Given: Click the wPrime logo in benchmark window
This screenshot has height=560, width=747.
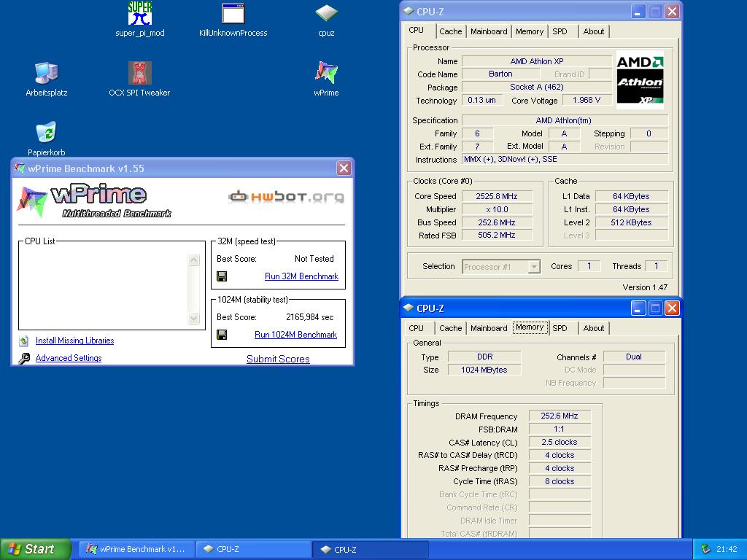Looking at the screenshot, I should [x=94, y=200].
